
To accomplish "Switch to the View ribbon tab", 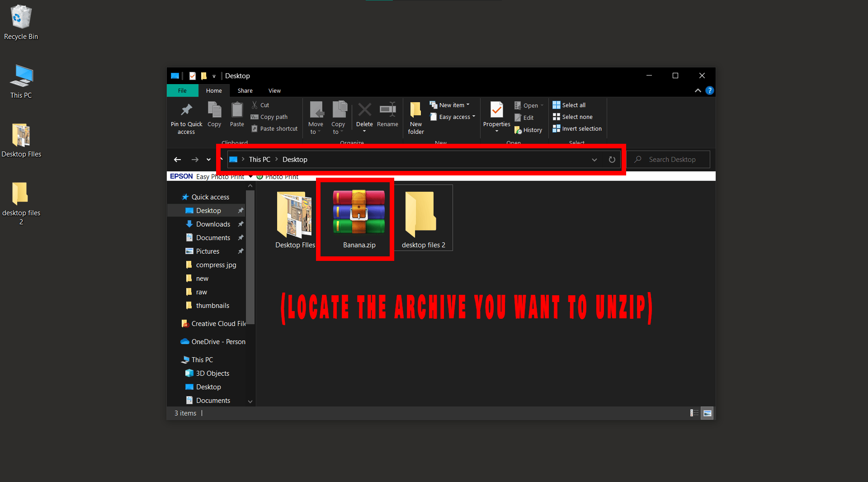I will tap(274, 90).
